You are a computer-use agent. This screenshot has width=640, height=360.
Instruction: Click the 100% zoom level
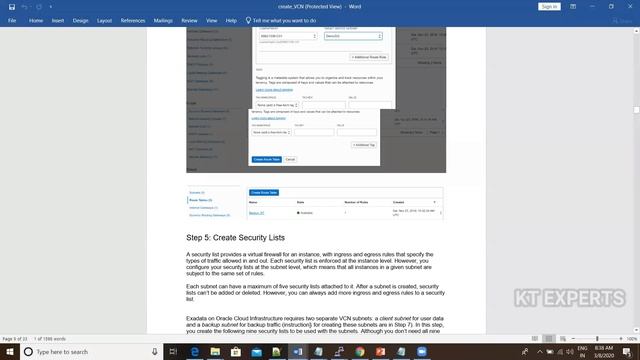click(x=632, y=339)
